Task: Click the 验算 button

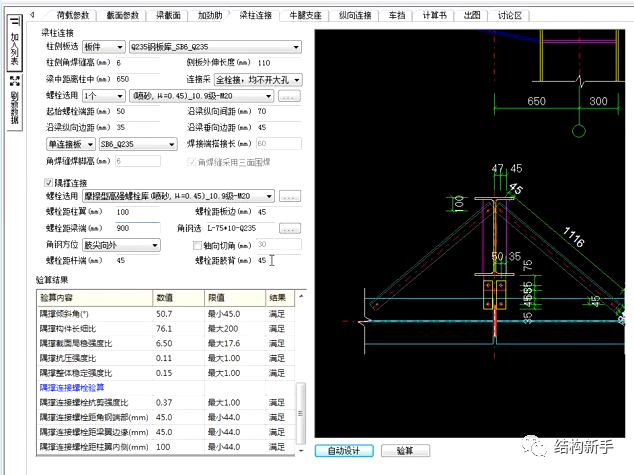Action: [405, 451]
